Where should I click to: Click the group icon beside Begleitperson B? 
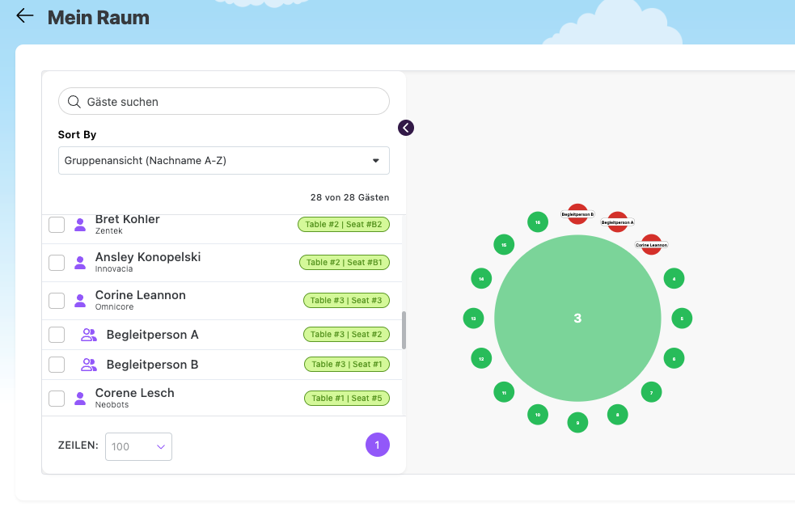(x=89, y=365)
